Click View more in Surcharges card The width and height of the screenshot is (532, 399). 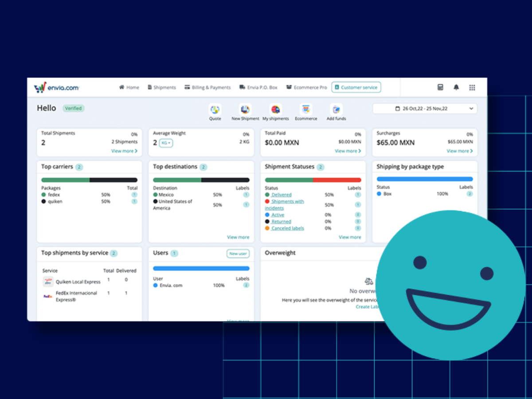tap(460, 151)
